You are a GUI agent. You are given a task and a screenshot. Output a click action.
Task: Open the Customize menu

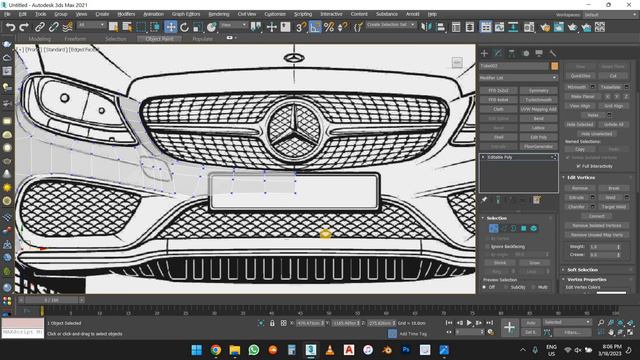(x=275, y=14)
